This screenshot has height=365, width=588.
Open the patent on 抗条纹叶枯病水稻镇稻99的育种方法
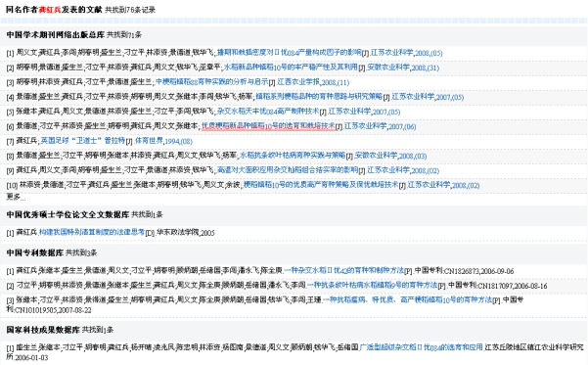pyautogui.click(x=373, y=286)
